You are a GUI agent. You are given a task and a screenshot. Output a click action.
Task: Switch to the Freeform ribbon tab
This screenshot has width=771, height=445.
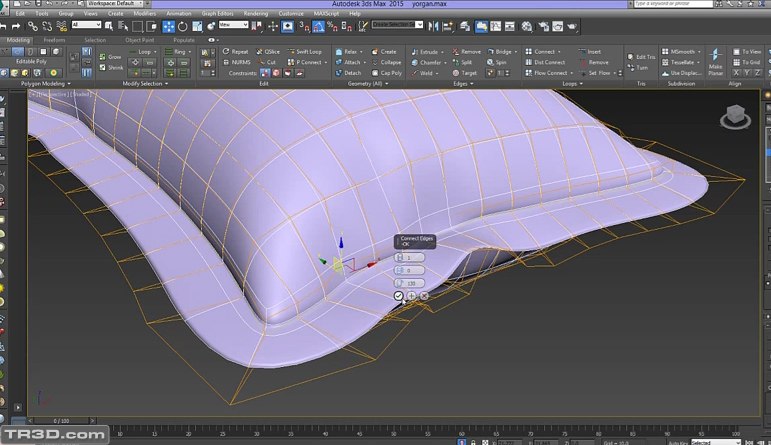pos(54,40)
